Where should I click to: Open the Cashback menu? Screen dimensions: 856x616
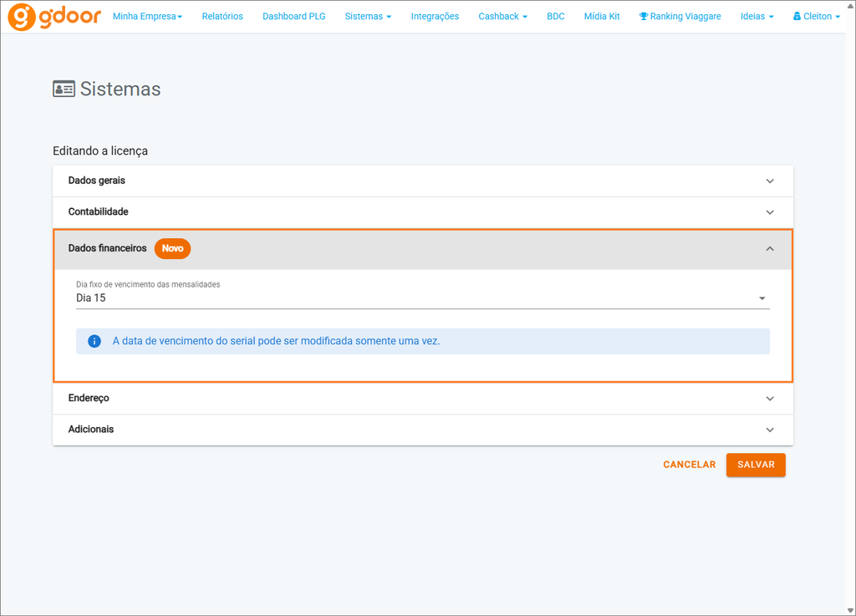click(x=502, y=17)
